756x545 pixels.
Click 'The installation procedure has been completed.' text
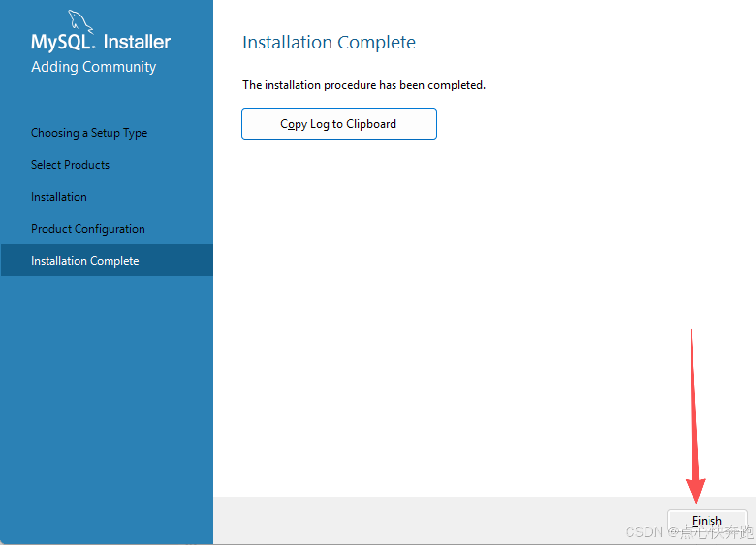[364, 85]
